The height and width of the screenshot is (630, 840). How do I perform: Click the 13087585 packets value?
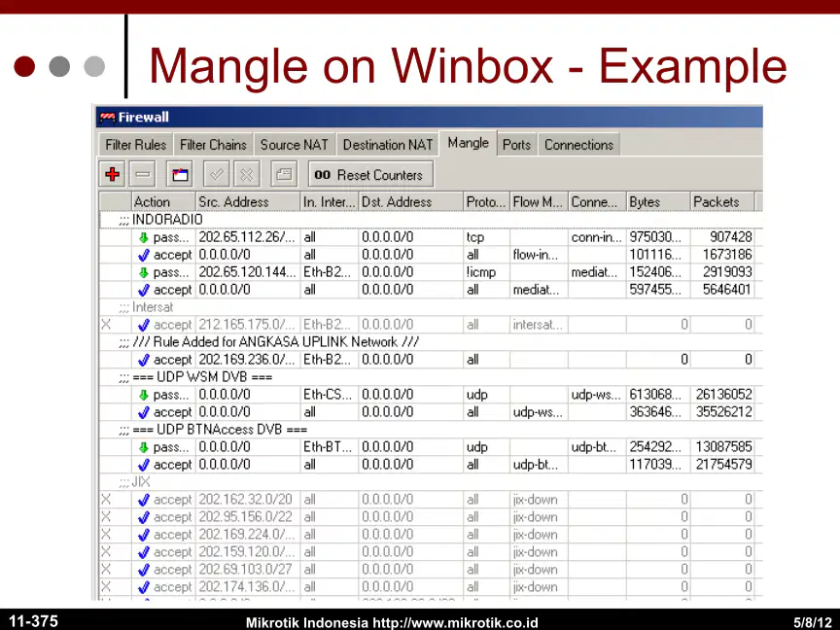(x=723, y=447)
